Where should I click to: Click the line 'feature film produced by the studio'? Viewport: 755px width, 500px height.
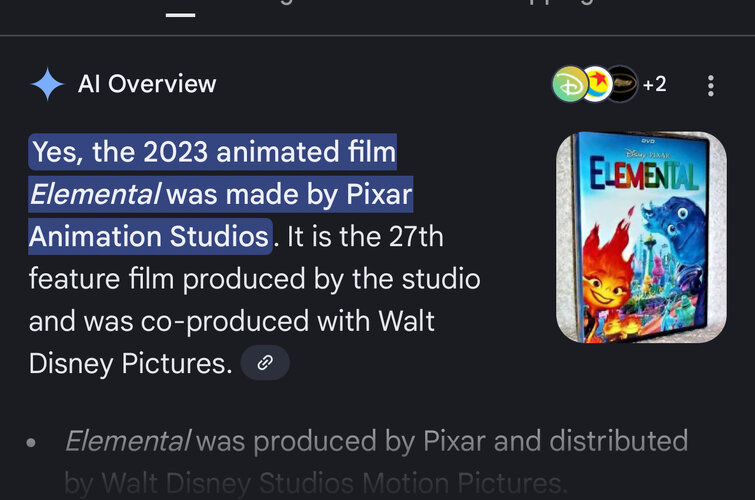(x=254, y=279)
